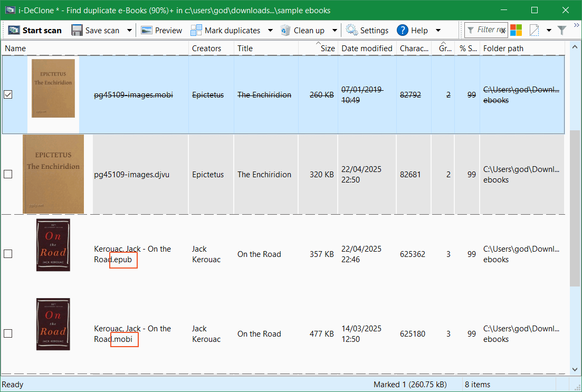
Task: Sort by the Folder path column header
Action: [522, 48]
